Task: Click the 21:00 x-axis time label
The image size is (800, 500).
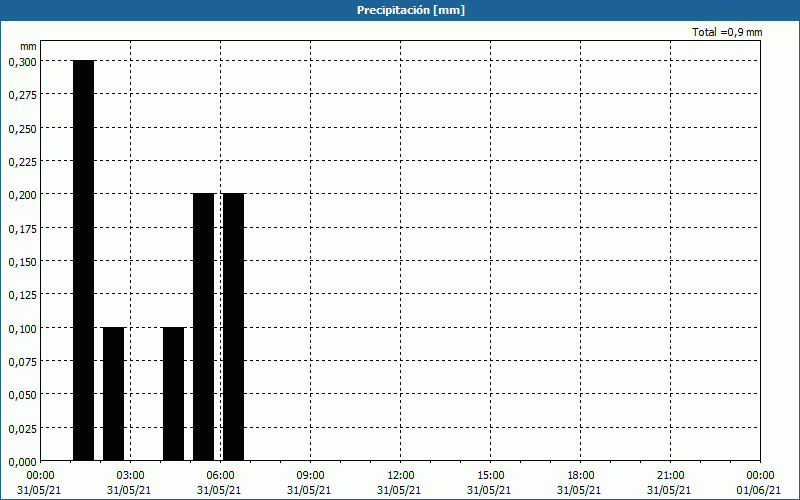Action: click(670, 476)
